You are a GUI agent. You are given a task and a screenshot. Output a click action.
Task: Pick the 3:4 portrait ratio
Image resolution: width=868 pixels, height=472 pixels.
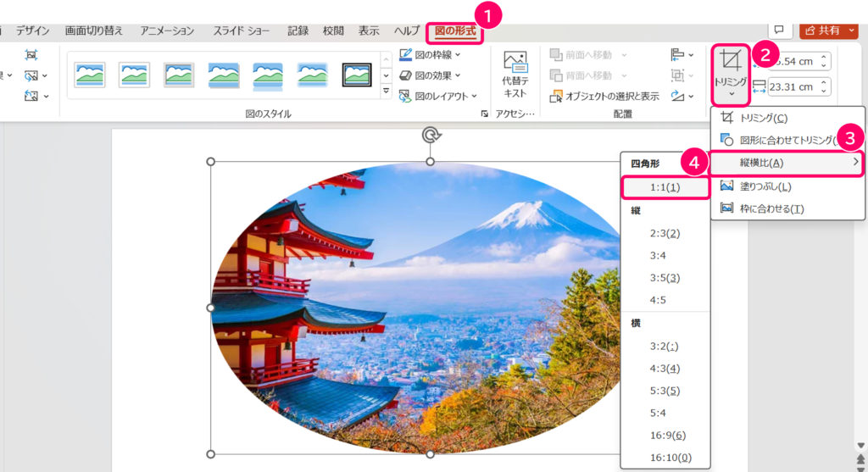[665, 256]
